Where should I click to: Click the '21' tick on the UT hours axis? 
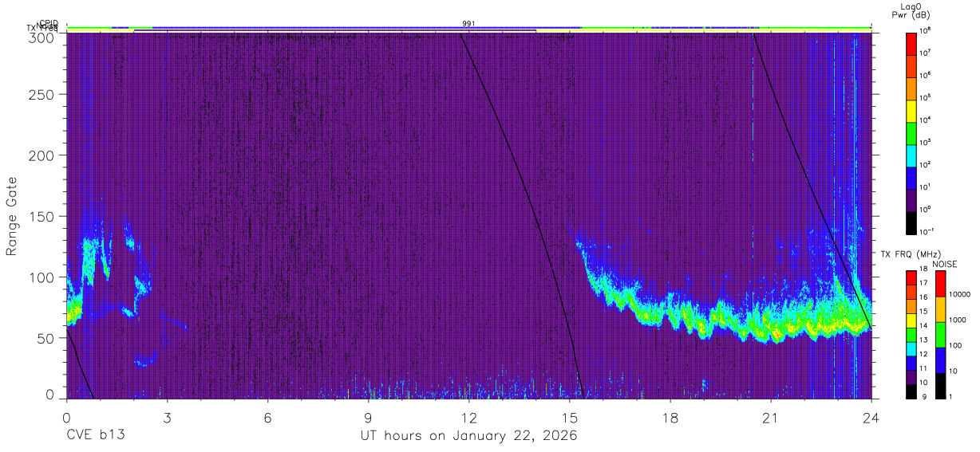tap(770, 417)
